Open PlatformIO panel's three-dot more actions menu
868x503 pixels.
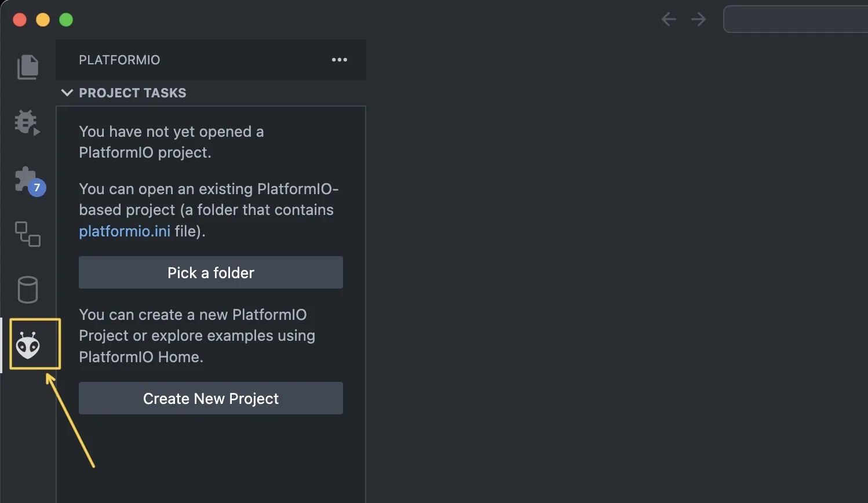[x=339, y=60]
